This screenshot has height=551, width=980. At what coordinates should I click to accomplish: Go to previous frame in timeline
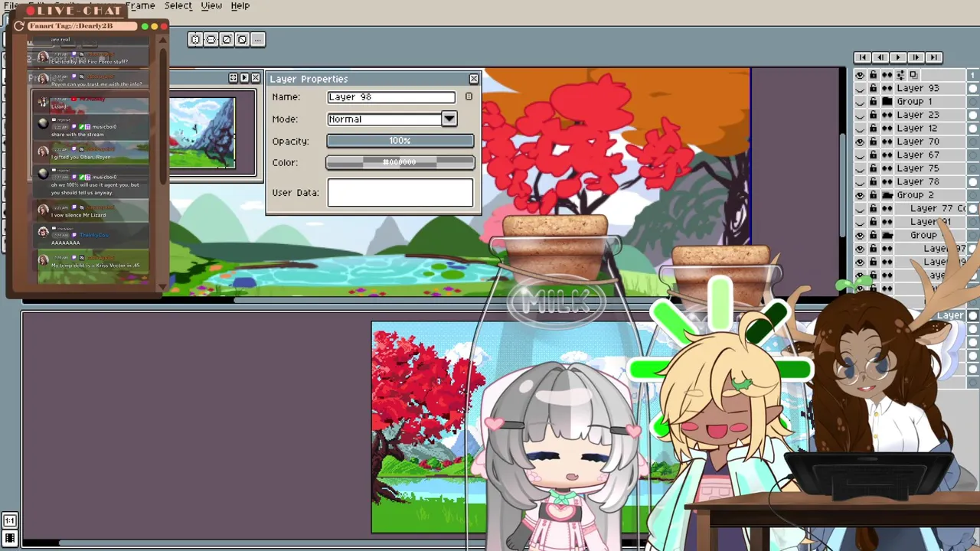tap(880, 57)
